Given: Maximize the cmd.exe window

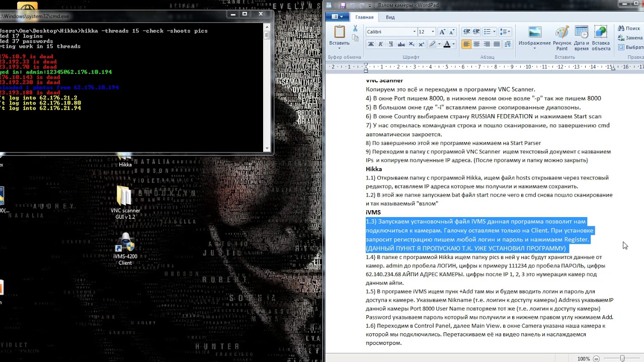Looking at the screenshot, I should tap(245, 14).
